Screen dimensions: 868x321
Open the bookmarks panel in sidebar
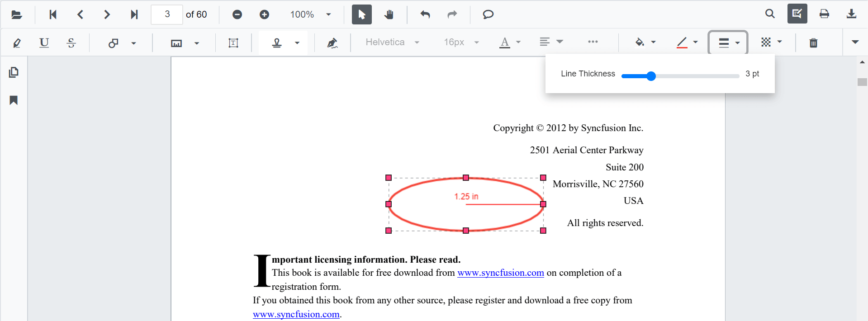click(x=14, y=100)
